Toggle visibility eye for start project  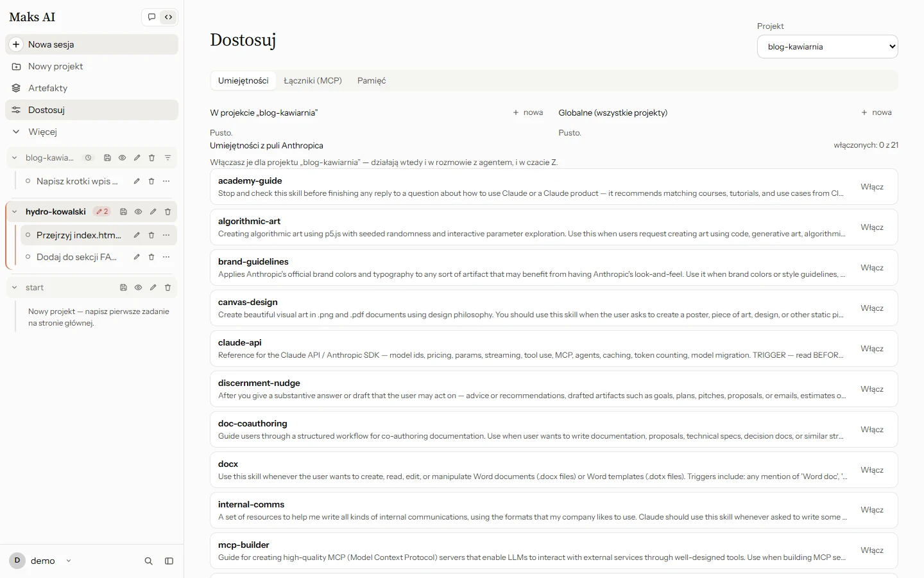tap(138, 288)
